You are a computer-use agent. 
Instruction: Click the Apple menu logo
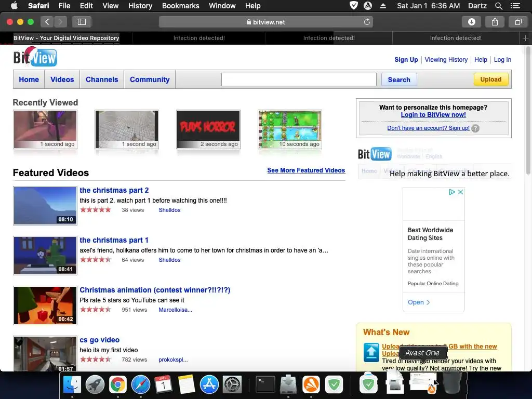pyautogui.click(x=14, y=5)
